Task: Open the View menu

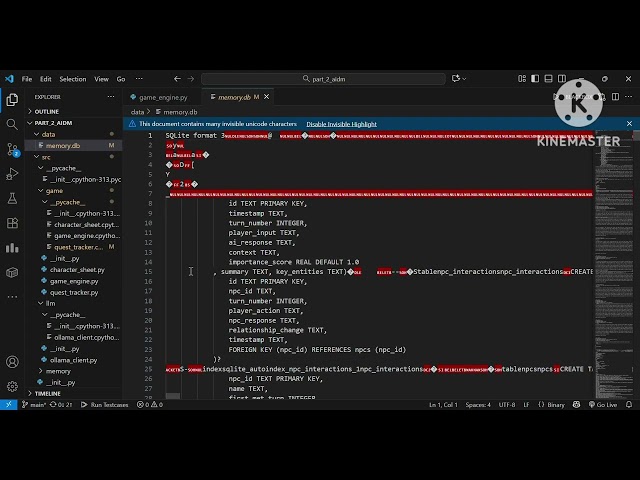Action: click(x=101, y=79)
